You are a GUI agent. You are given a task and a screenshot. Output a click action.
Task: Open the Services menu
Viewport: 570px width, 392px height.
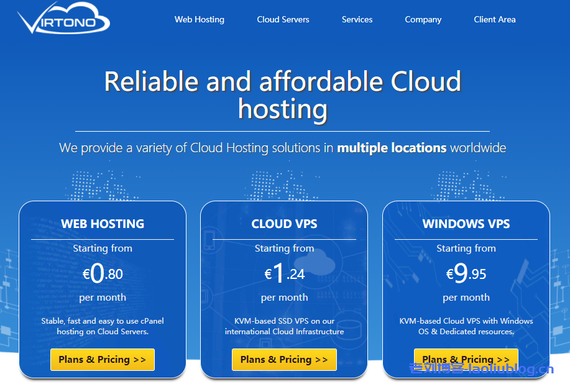click(x=357, y=19)
